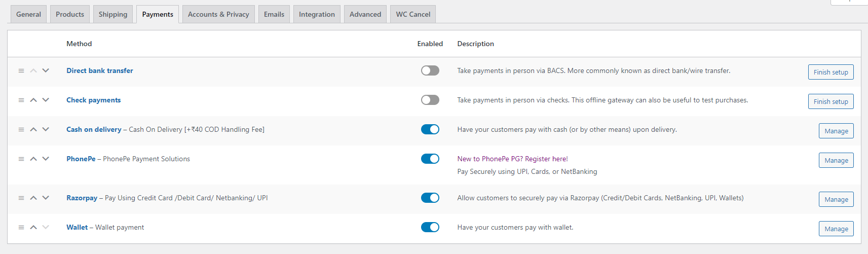Open the Integration tab

[x=317, y=14]
